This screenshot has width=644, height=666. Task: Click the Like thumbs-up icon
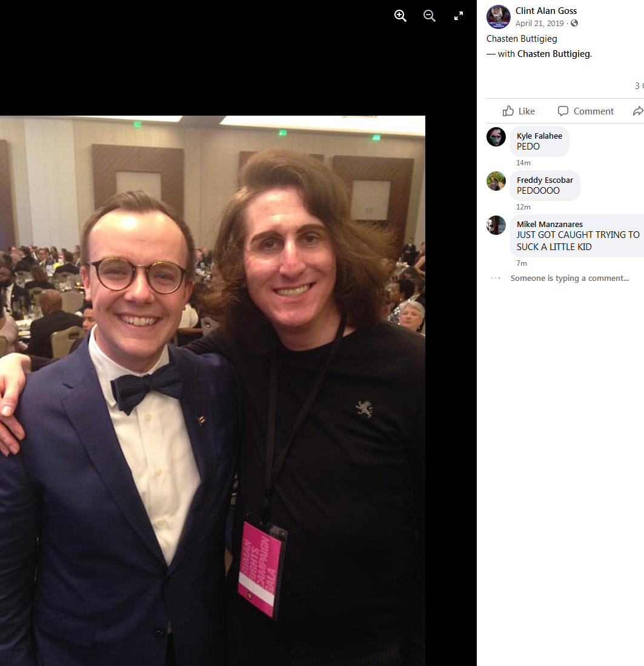508,111
